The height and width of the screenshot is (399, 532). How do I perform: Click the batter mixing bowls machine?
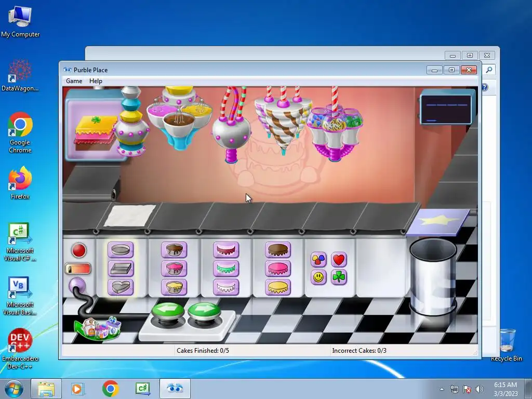click(x=179, y=119)
